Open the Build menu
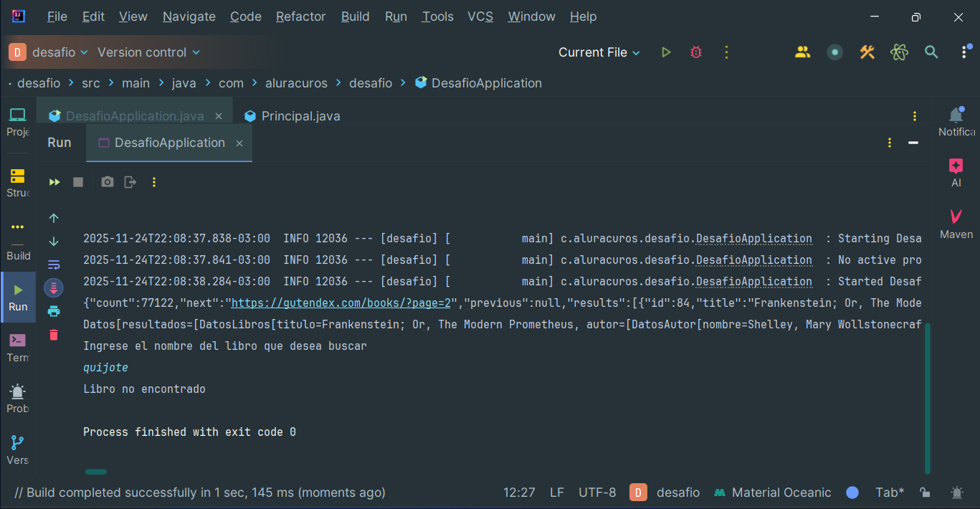Viewport: 980px width, 509px height. click(x=356, y=16)
